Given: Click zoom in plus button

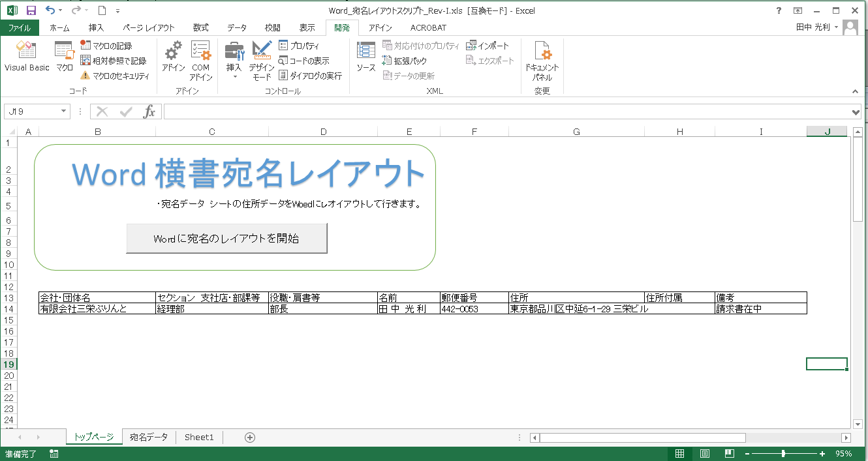Looking at the screenshot, I should pos(822,454).
